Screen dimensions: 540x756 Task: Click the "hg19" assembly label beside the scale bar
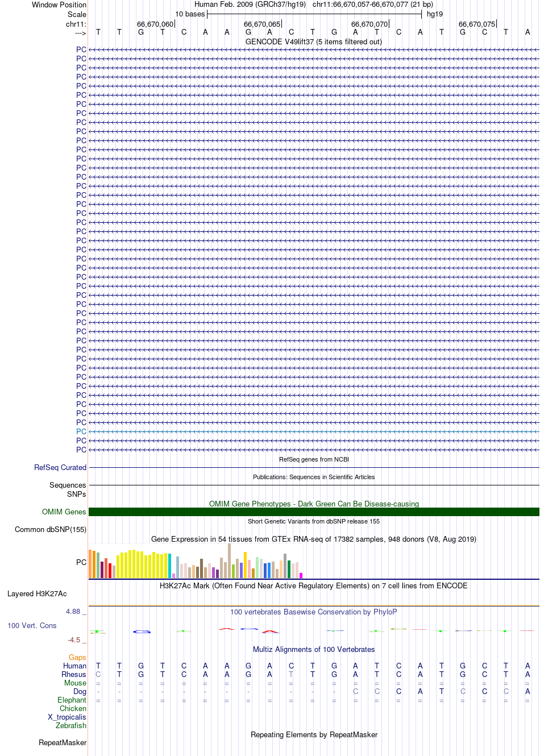tap(435, 14)
